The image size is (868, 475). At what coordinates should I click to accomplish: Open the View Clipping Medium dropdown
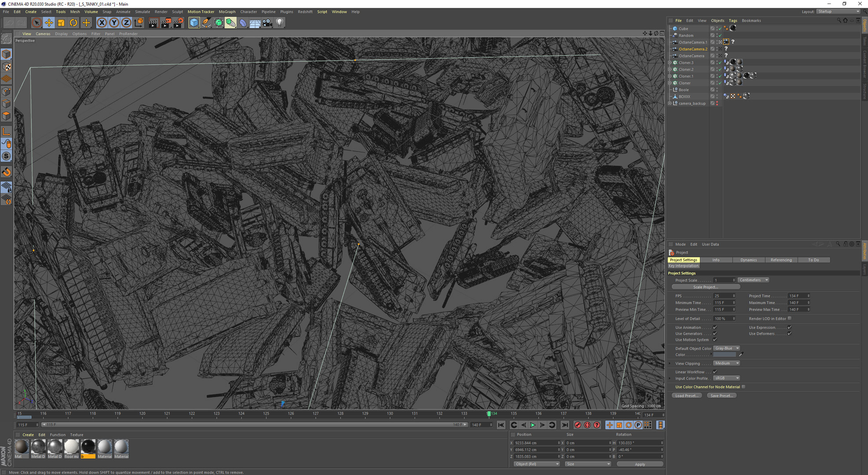726,363
